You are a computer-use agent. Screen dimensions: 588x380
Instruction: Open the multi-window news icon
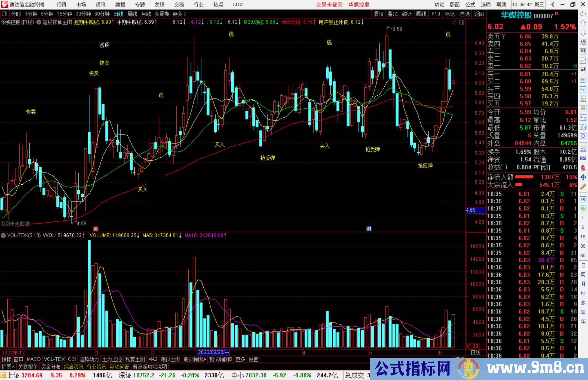pos(583,80)
